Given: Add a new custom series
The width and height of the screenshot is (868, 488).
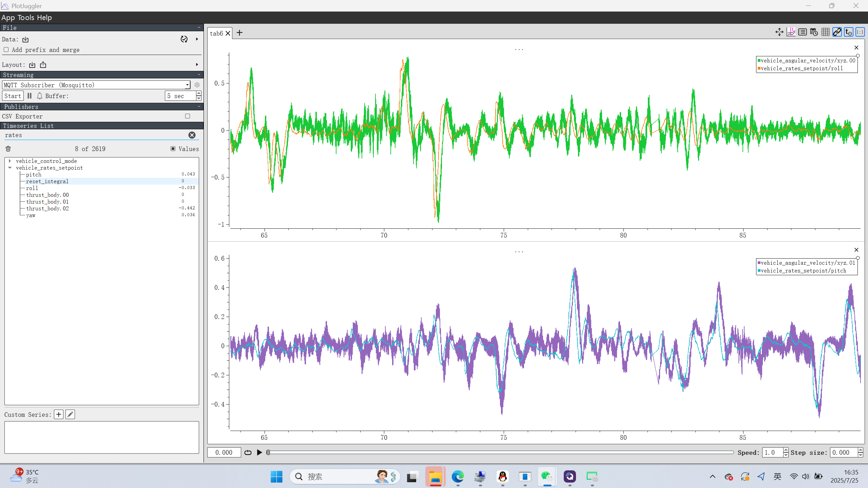Looking at the screenshot, I should [x=59, y=414].
